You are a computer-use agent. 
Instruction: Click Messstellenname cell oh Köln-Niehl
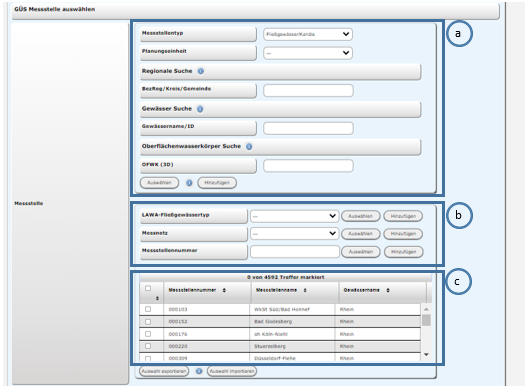pos(292,334)
